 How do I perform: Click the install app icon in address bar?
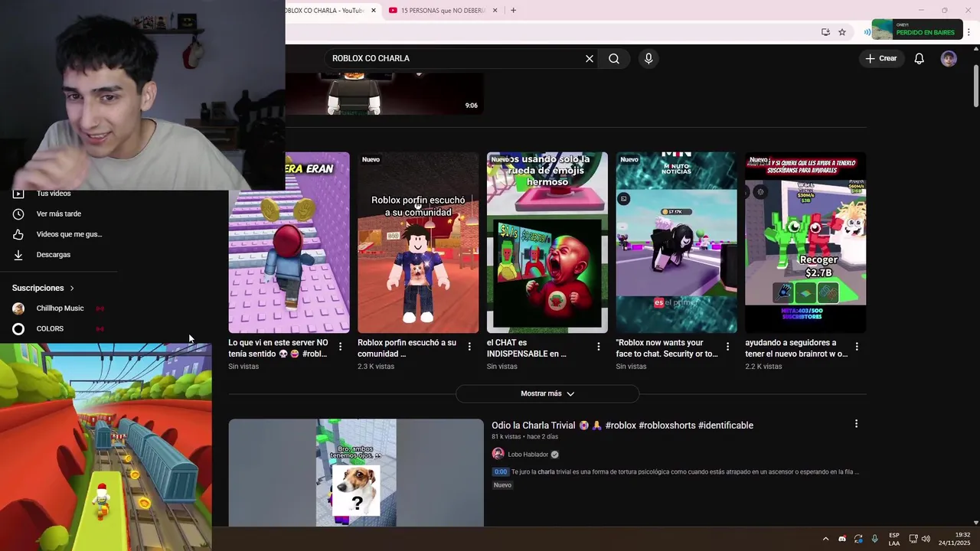tap(825, 32)
